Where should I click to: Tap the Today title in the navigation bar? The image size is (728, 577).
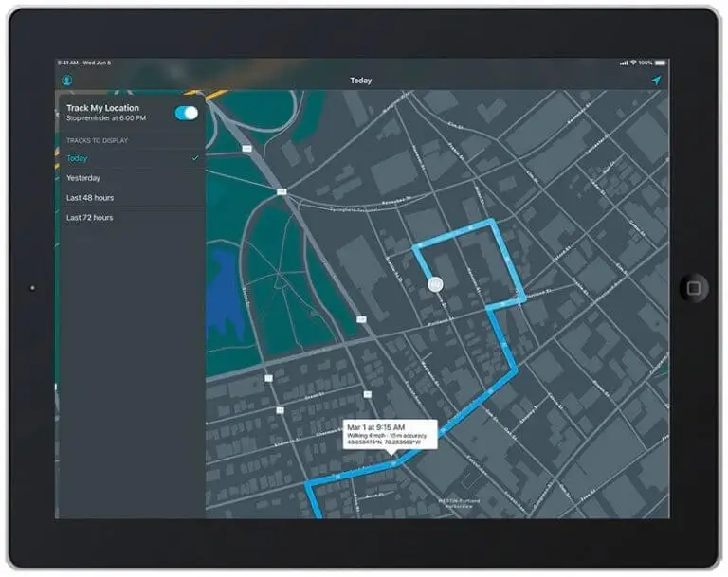361,81
